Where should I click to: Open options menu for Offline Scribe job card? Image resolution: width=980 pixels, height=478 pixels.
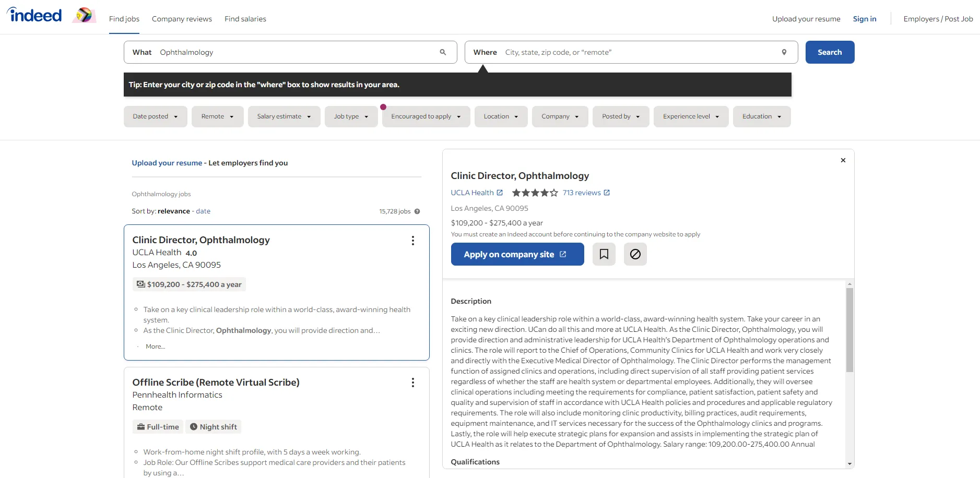413,383
